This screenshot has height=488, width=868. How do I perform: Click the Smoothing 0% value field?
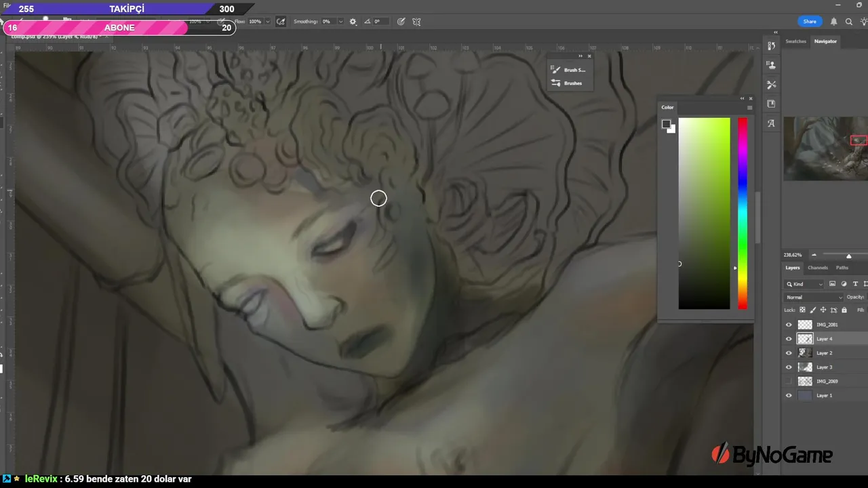pyautogui.click(x=328, y=22)
